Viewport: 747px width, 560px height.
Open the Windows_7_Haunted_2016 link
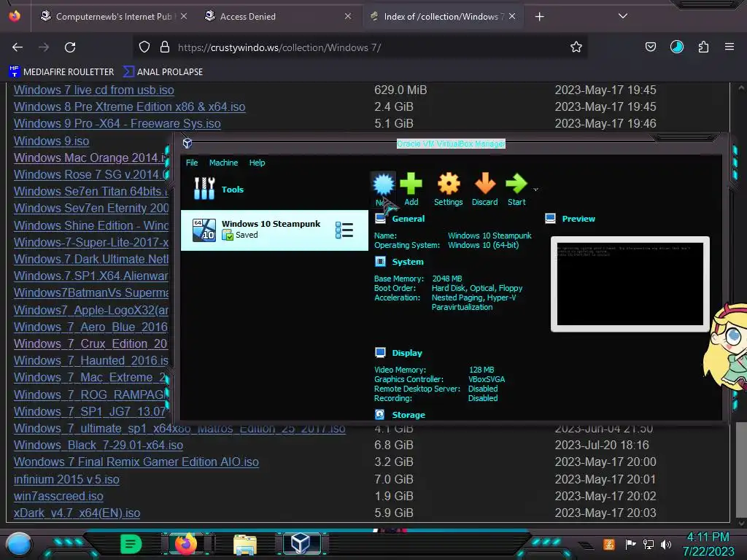click(91, 360)
